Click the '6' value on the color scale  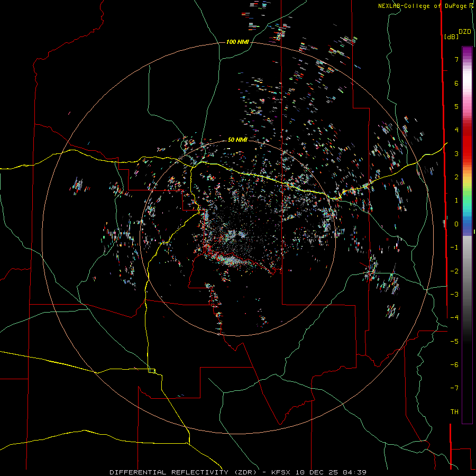pos(456,83)
